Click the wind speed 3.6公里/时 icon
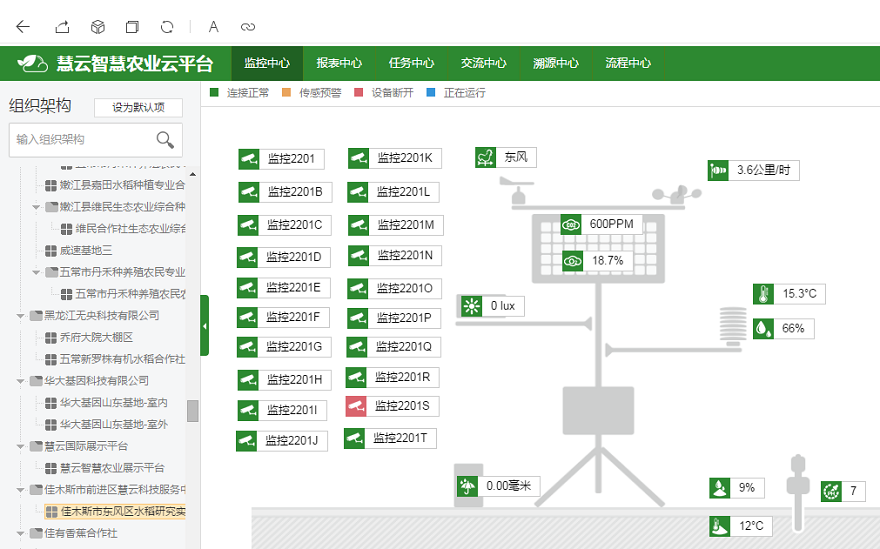The height and width of the screenshot is (549, 880). point(718,170)
